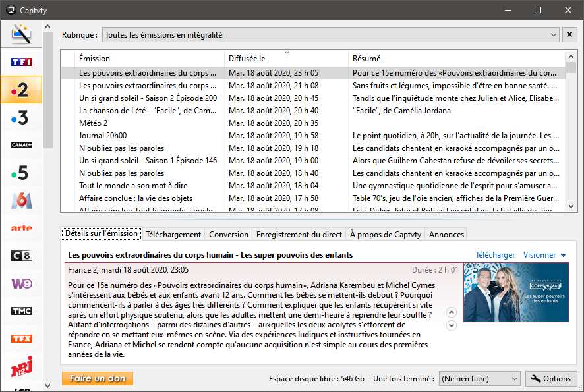Click channel sidebar scroll down arrow
The width and height of the screenshot is (584, 392).
pyautogui.click(x=47, y=386)
